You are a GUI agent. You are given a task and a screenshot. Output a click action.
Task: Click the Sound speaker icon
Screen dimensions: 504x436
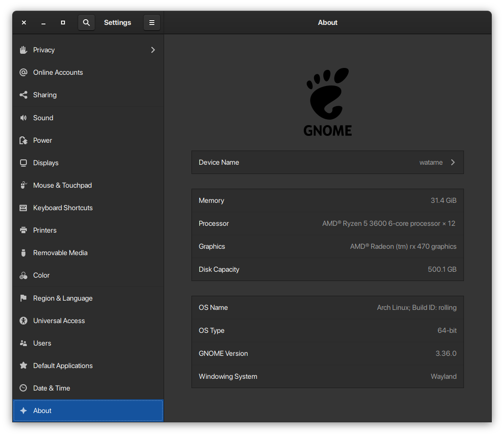[23, 118]
